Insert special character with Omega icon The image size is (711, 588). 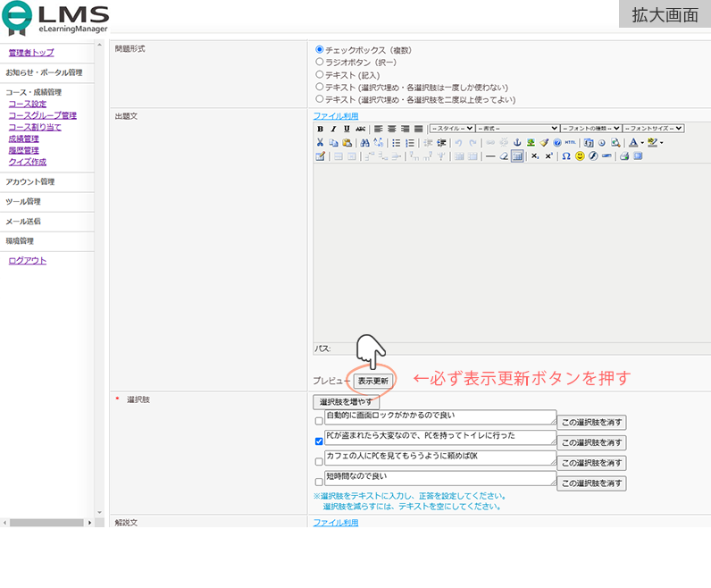(566, 156)
